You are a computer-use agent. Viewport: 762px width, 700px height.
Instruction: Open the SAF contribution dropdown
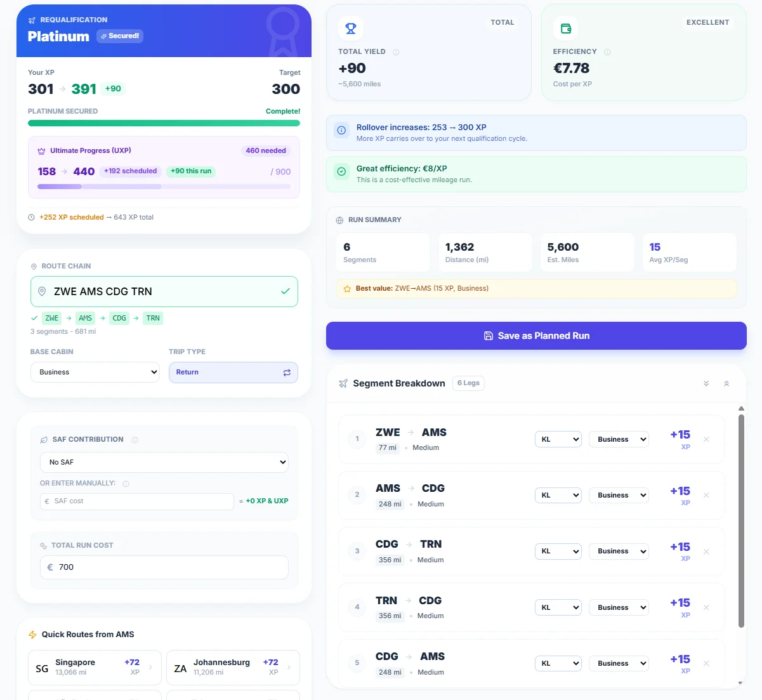pyautogui.click(x=164, y=462)
